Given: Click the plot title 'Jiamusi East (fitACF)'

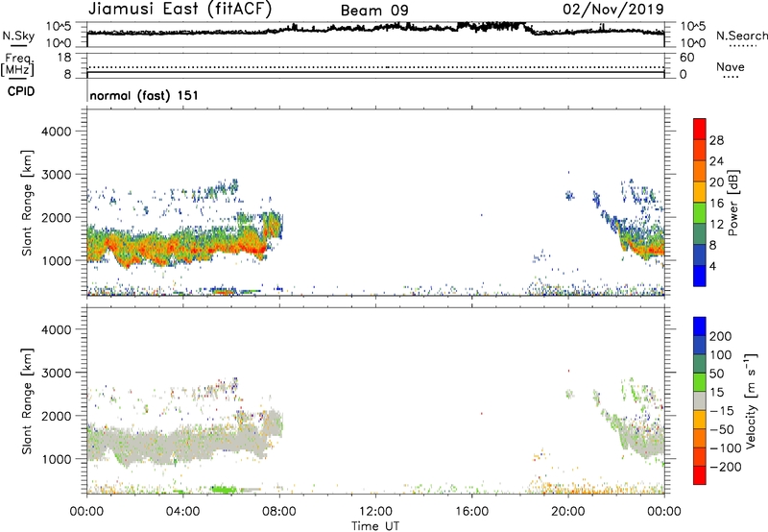Looking at the screenshot, I should point(180,10).
